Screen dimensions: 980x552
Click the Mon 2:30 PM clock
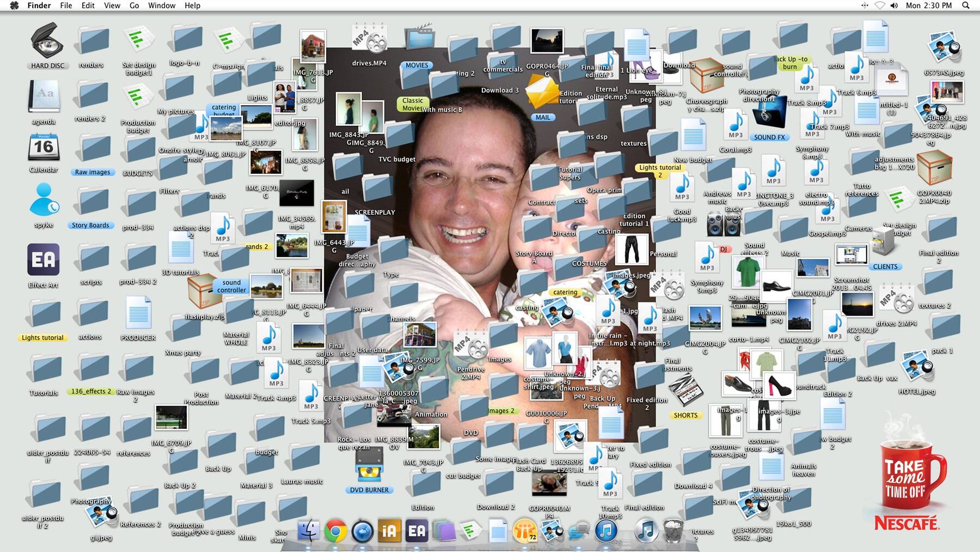[928, 5]
